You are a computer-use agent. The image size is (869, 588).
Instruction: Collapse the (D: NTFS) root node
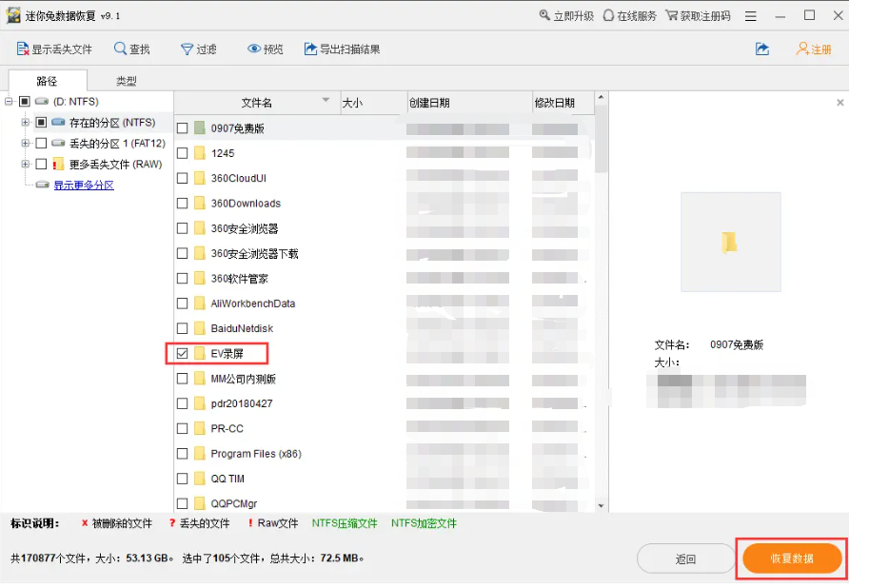pos(10,102)
